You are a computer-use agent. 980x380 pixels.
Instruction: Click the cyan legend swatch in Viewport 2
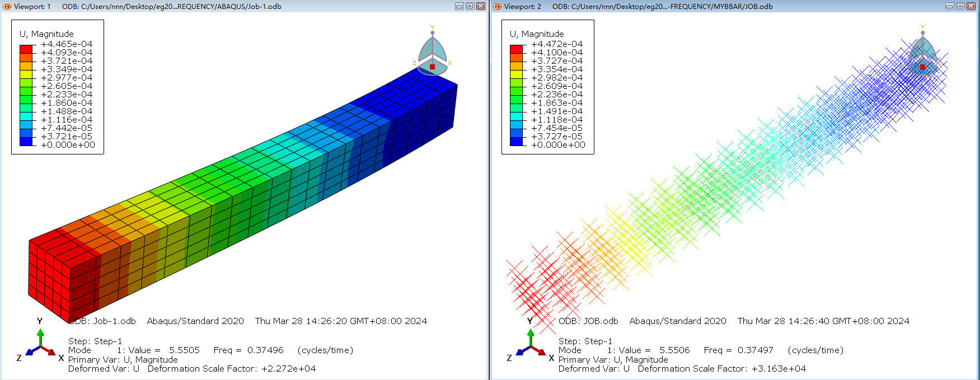point(517,116)
